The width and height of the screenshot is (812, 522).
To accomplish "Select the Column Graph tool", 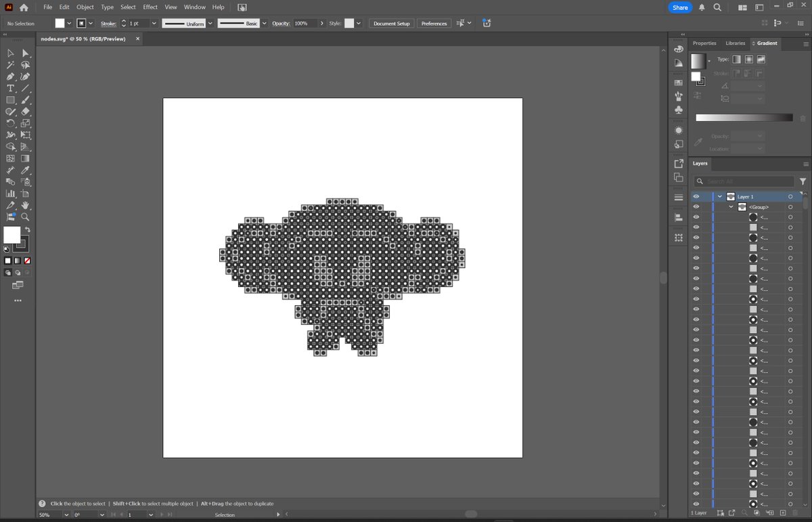I will coord(11,194).
